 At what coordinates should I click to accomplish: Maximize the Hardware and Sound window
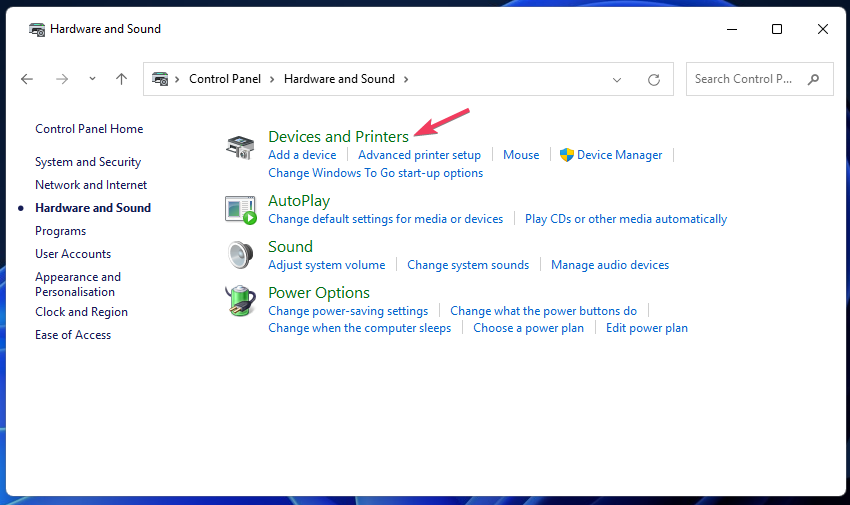(x=777, y=29)
